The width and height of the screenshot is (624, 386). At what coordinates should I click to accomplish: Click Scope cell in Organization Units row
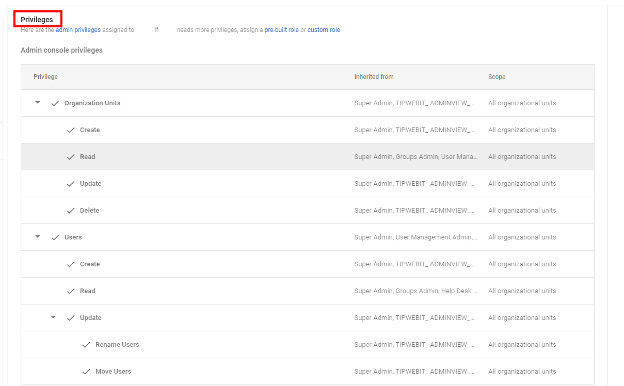coord(522,103)
